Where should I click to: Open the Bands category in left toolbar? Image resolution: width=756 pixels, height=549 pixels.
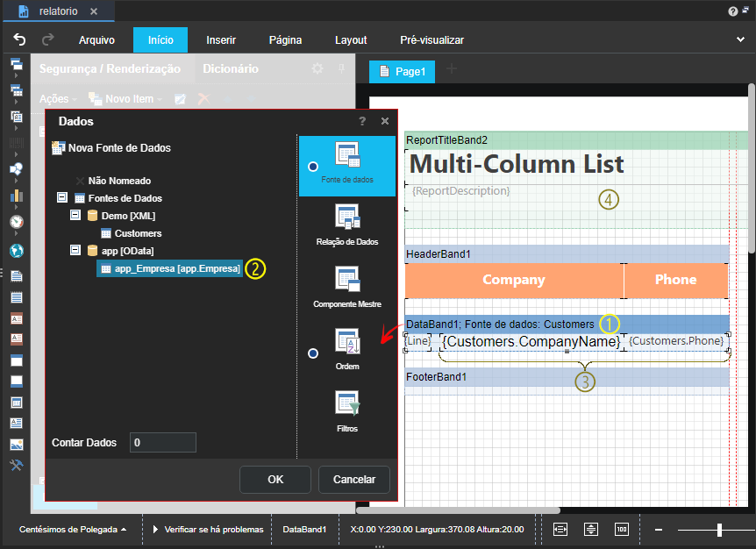click(x=17, y=64)
